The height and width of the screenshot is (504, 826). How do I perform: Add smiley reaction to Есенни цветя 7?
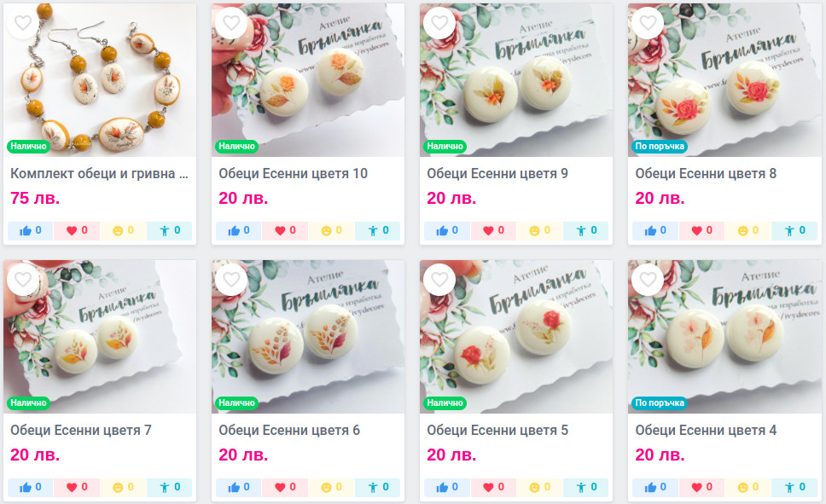point(123,487)
